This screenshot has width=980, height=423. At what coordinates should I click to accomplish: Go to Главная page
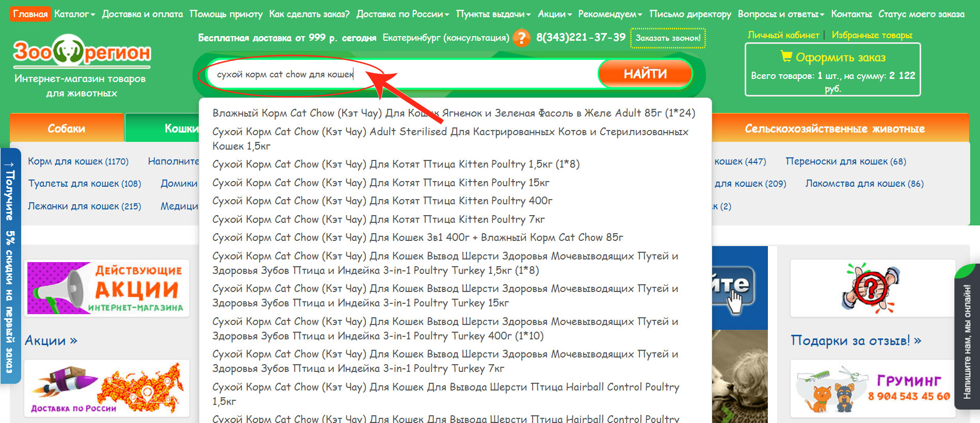[x=30, y=14]
